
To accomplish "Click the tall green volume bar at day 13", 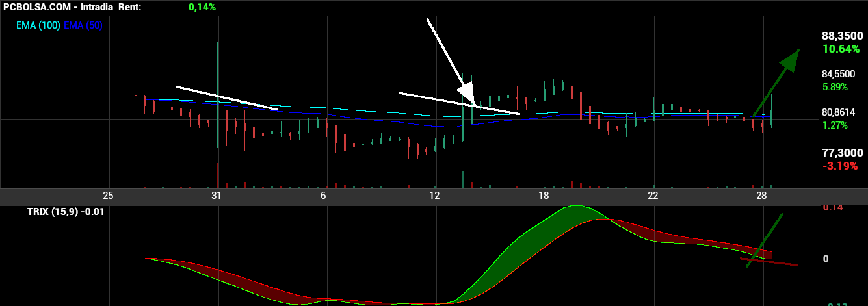I will pyautogui.click(x=462, y=179).
